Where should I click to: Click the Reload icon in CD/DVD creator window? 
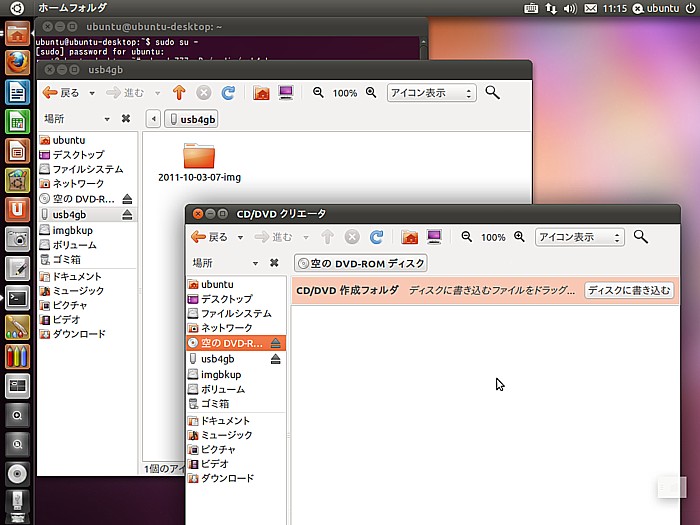coord(376,238)
